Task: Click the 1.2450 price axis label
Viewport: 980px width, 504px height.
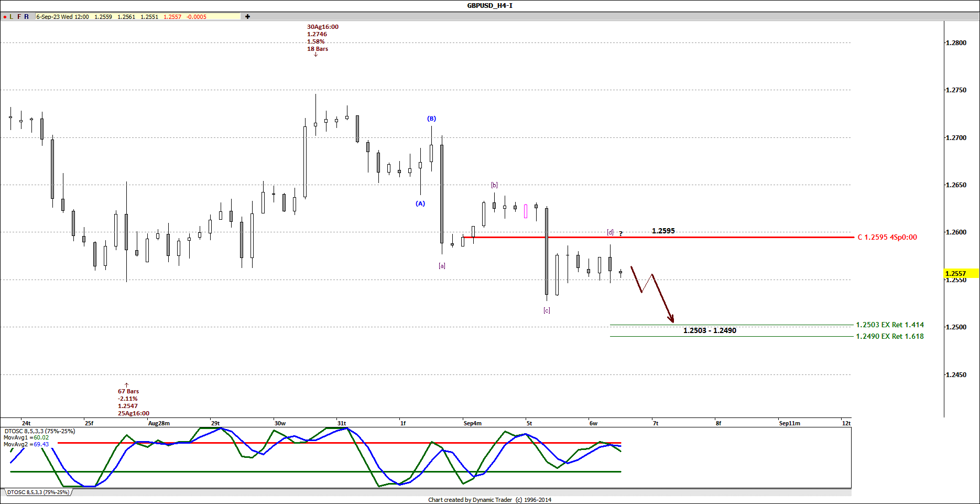Action: click(x=956, y=374)
